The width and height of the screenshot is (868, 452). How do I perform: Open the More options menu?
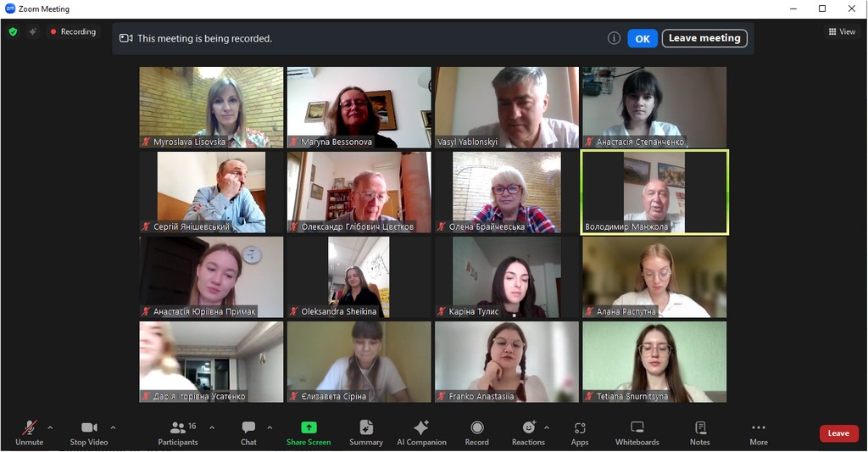click(758, 432)
